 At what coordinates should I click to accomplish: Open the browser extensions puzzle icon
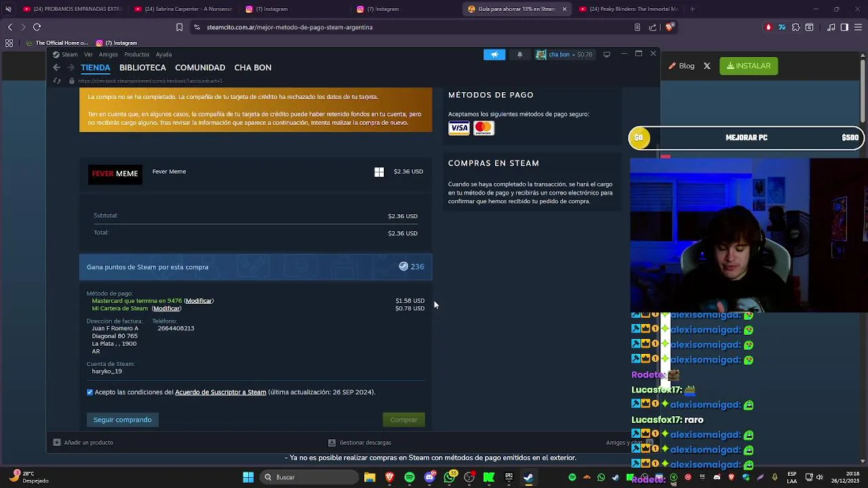[795, 27]
